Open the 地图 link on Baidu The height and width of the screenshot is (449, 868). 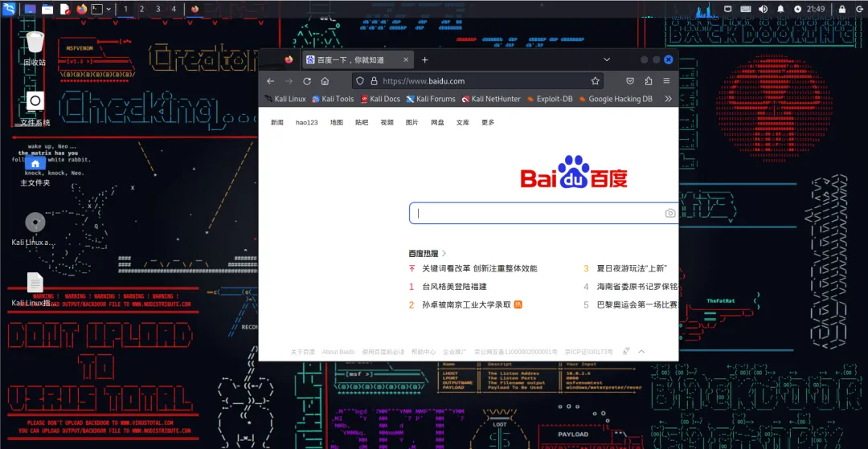click(x=337, y=123)
